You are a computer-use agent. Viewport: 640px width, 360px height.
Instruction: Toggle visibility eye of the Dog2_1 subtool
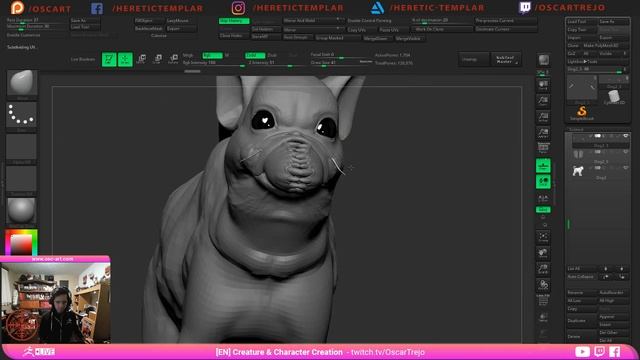[x=625, y=152]
